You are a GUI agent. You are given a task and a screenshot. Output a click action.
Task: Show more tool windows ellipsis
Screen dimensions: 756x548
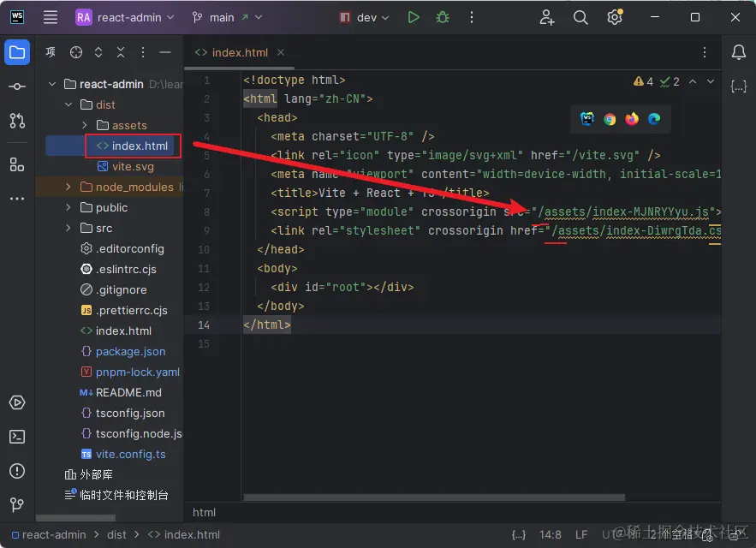click(17, 199)
